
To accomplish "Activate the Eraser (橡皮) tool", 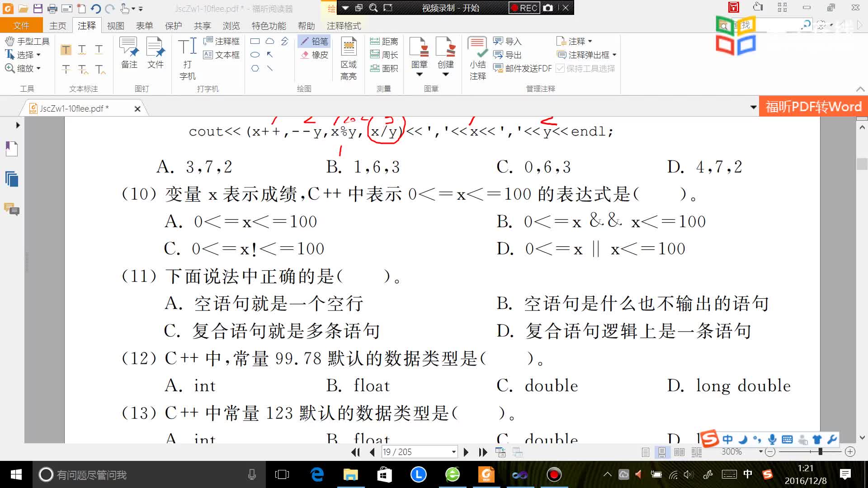I will click(x=314, y=55).
